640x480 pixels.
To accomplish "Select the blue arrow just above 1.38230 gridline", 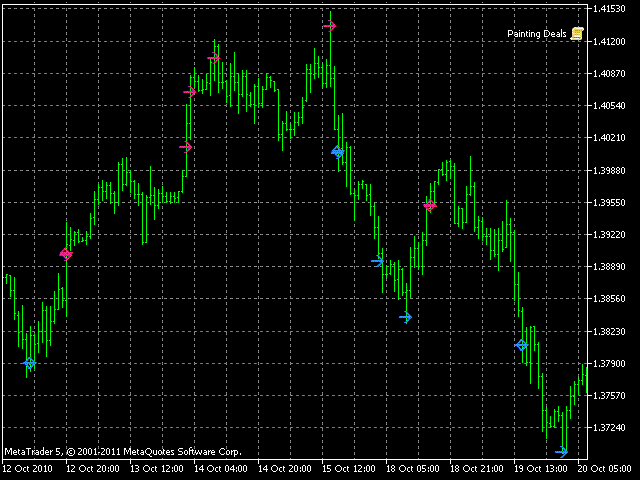I will coord(405,317).
